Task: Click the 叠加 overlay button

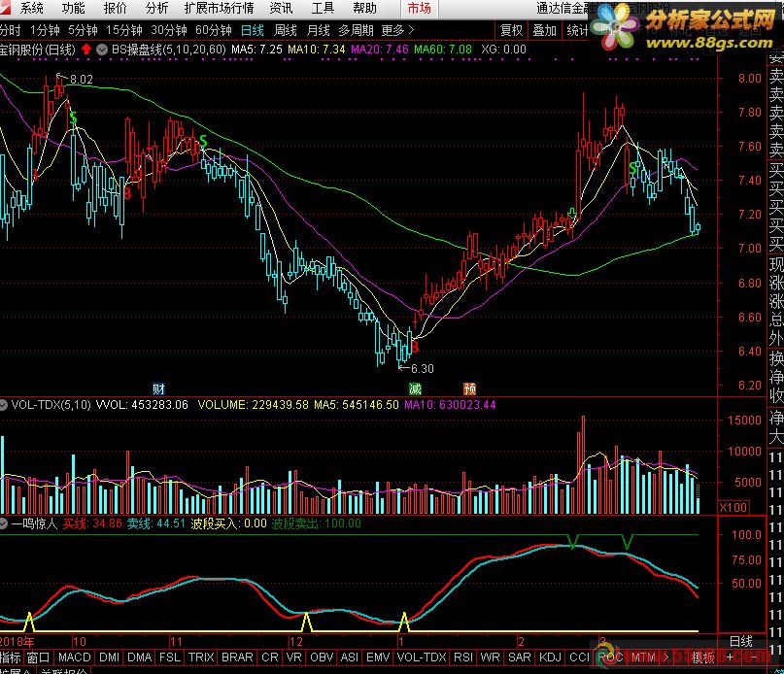Action: [544, 31]
